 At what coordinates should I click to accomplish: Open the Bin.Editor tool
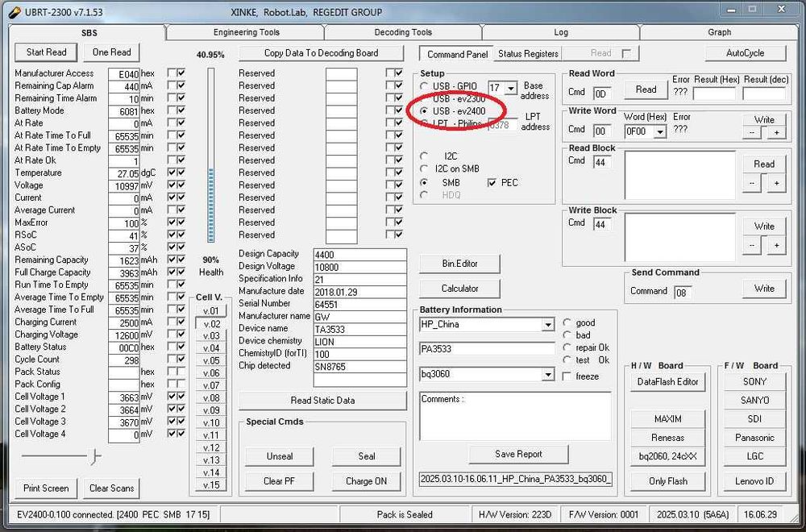(x=459, y=264)
